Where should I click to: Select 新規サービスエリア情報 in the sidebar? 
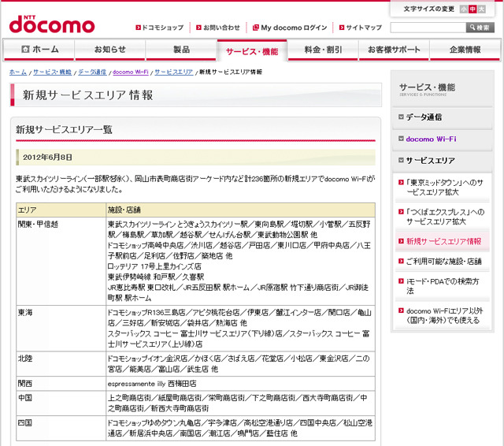443,241
